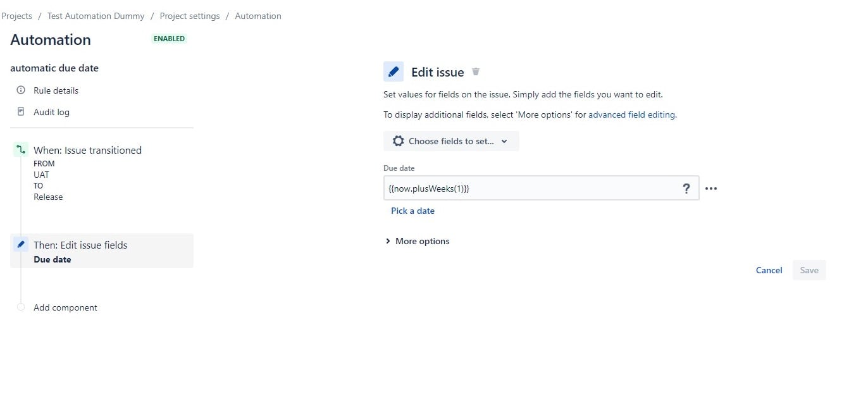The width and height of the screenshot is (868, 408).
Task: Click the Save button
Action: pos(809,270)
